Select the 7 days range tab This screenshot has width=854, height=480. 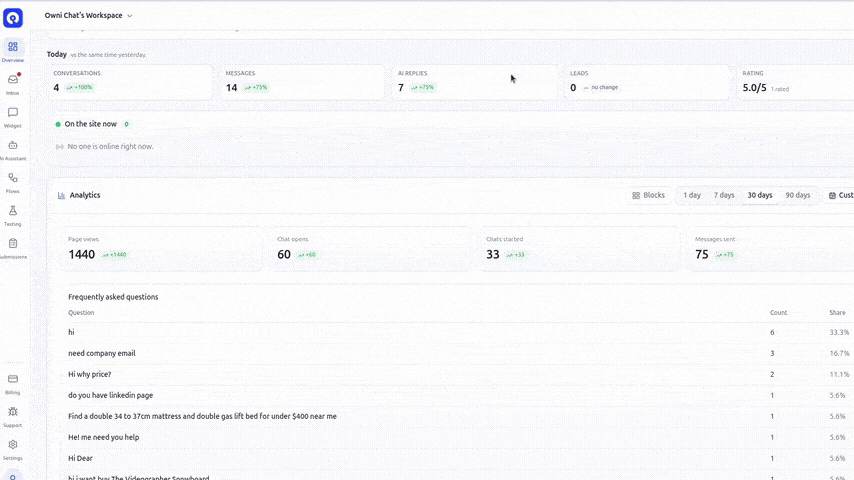point(724,195)
